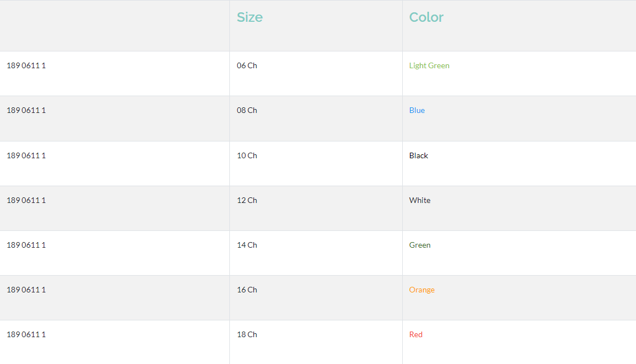Click product code in the Red row
The width and height of the screenshot is (636, 364).
coord(26,334)
